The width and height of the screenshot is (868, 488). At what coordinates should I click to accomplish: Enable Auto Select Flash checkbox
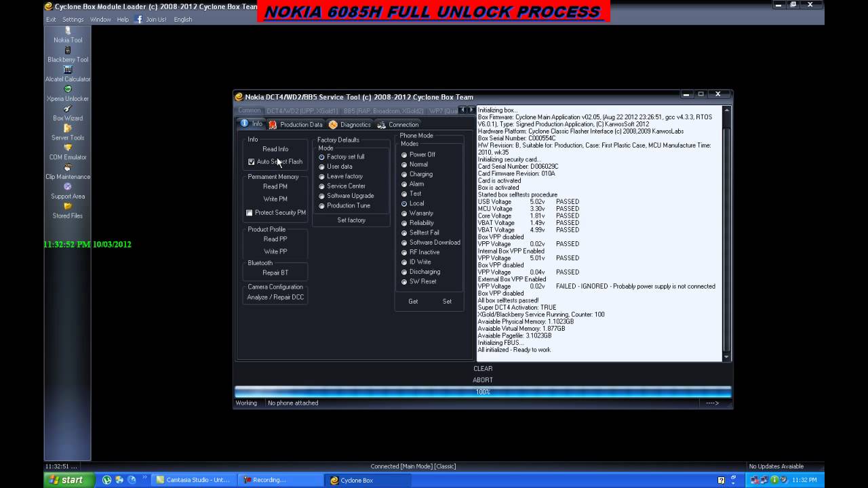click(252, 162)
